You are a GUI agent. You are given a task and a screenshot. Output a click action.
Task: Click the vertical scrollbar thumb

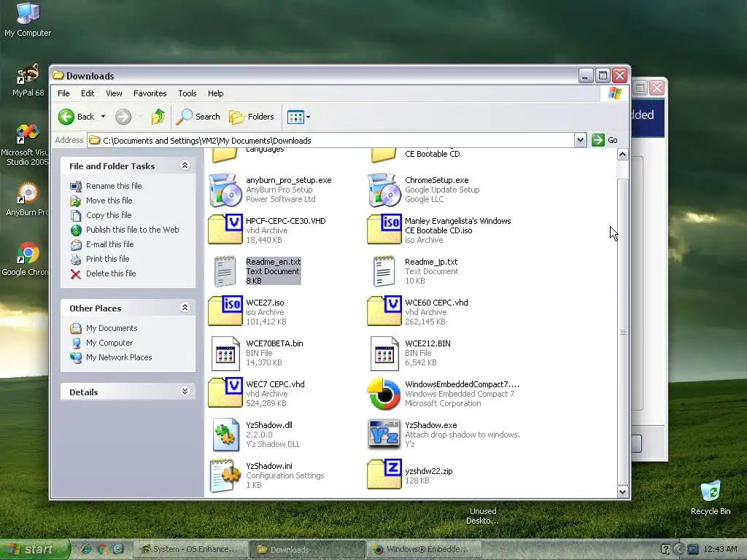click(x=622, y=332)
